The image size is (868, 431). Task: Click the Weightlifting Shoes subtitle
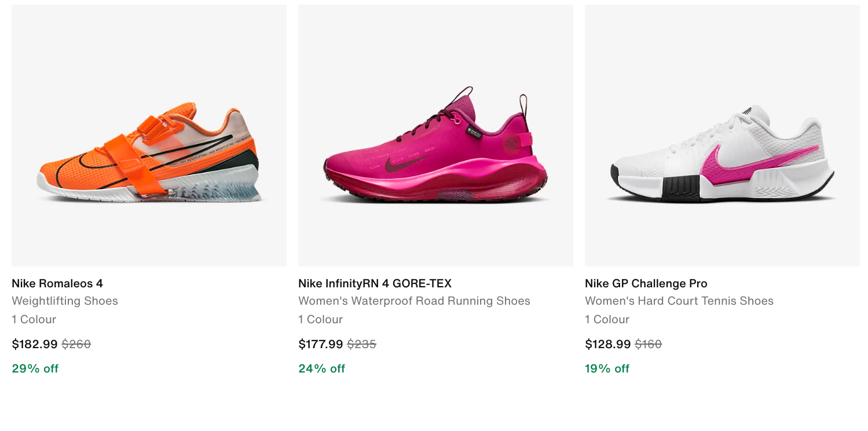point(65,301)
